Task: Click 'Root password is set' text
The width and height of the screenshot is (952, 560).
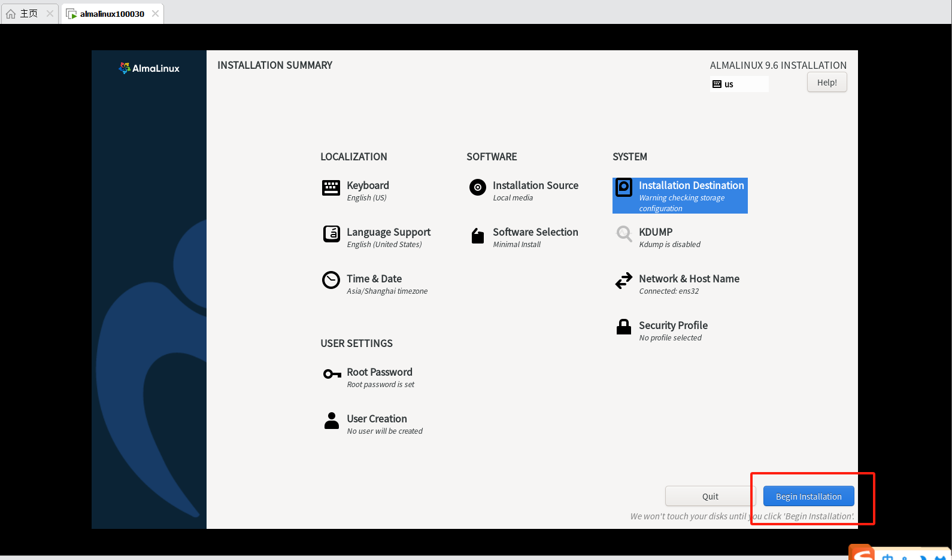Action: [x=381, y=385]
